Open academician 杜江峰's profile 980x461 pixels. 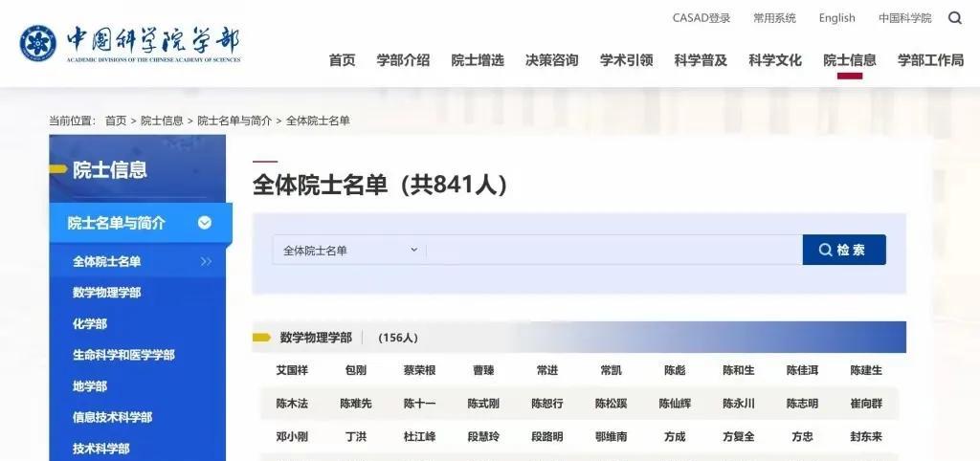point(419,437)
